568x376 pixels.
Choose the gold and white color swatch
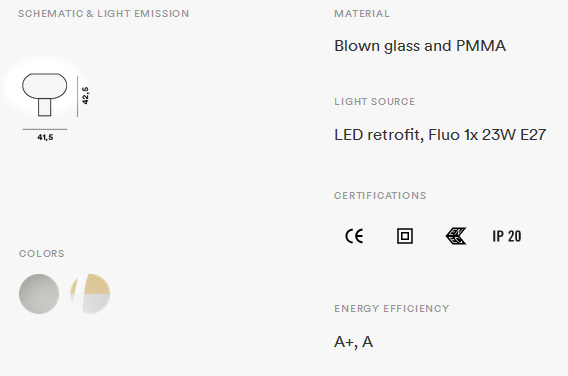pyautogui.click(x=90, y=294)
